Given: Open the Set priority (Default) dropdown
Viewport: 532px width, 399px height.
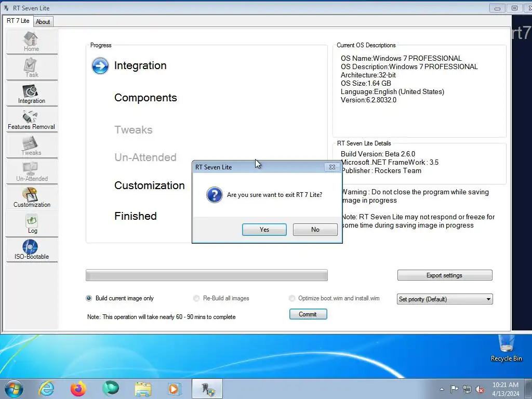Looking at the screenshot, I should point(445,299).
